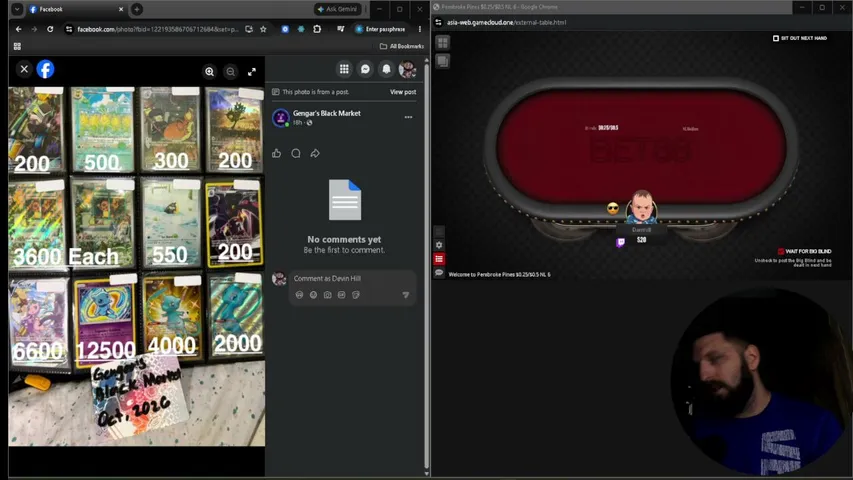853x480 pixels.
Task: Click the comment bubble icon on the post
Action: pyautogui.click(x=296, y=153)
